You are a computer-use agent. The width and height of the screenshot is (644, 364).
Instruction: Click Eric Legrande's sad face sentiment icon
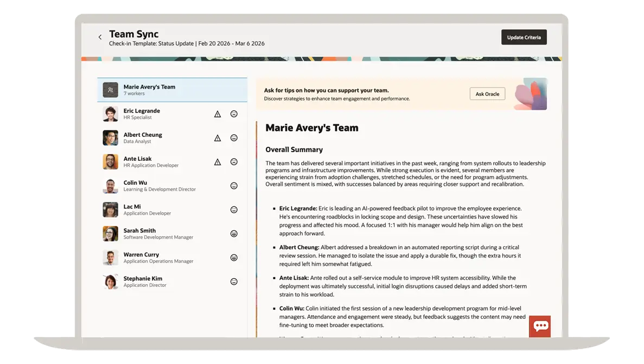(234, 114)
